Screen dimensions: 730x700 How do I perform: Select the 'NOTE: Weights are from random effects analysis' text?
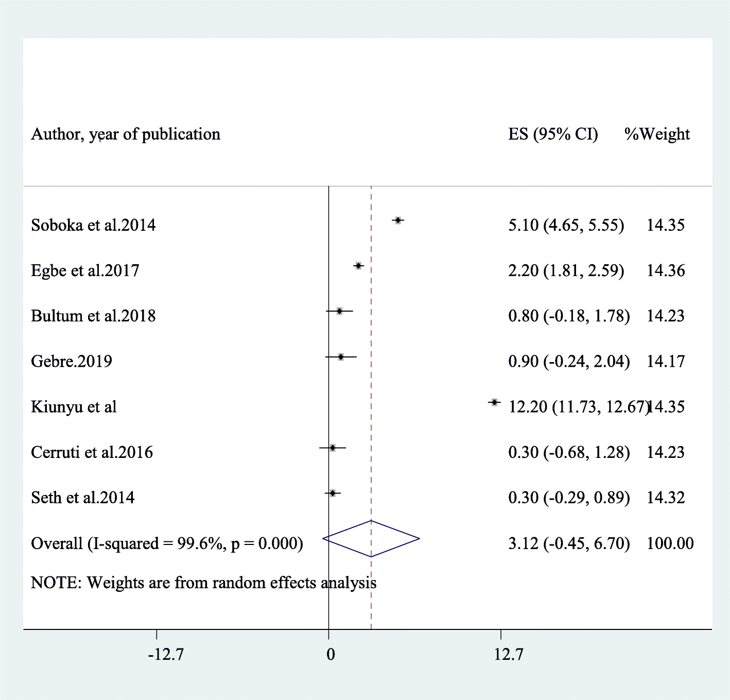pyautogui.click(x=204, y=583)
